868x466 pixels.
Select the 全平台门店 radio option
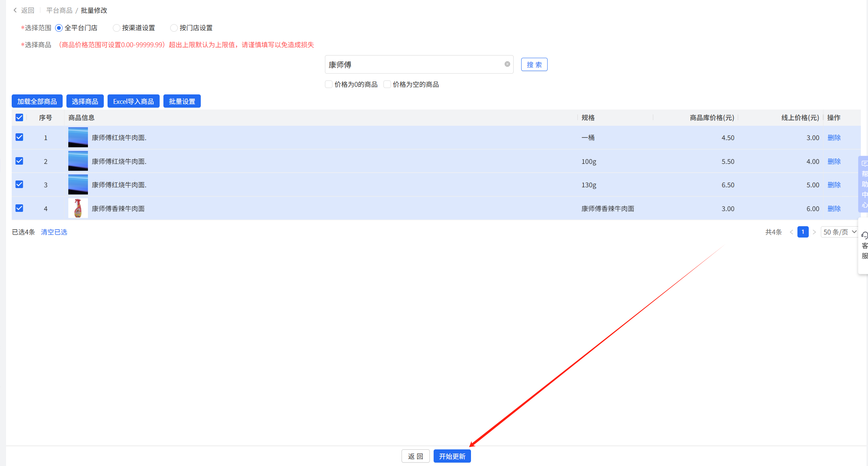point(59,28)
